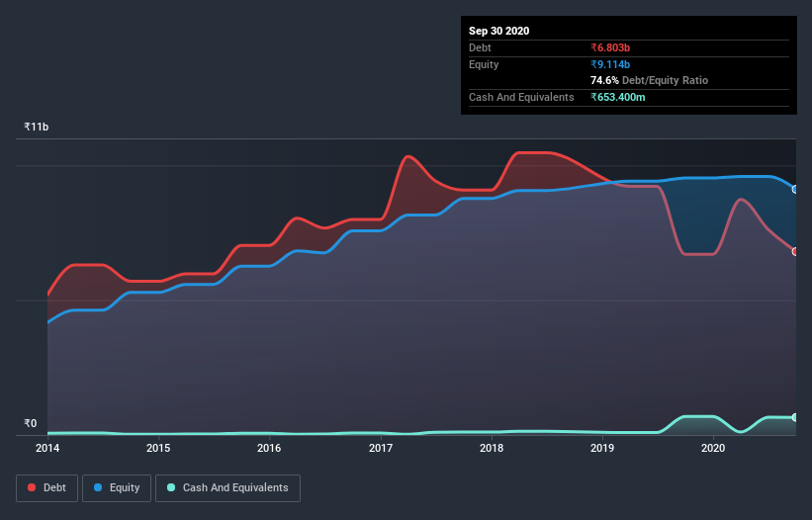Click the tooltip's Debt row label
The height and width of the screenshot is (520, 812).
point(480,47)
